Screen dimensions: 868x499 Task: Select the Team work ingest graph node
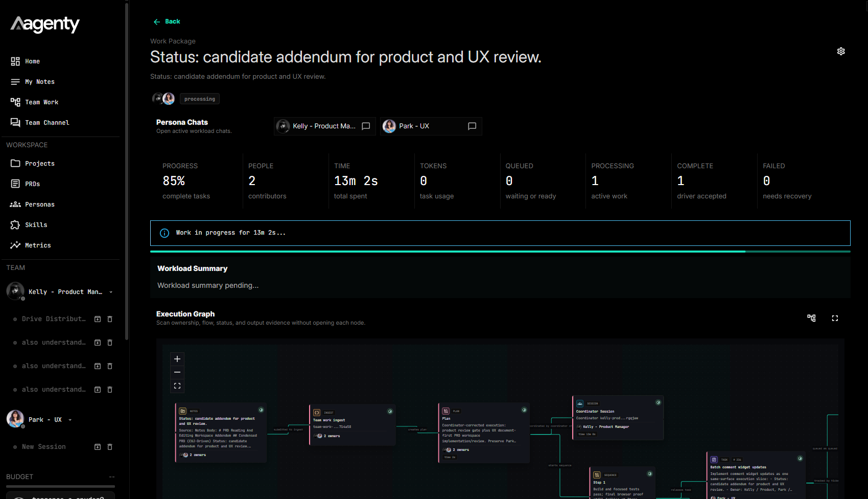pyautogui.click(x=353, y=425)
